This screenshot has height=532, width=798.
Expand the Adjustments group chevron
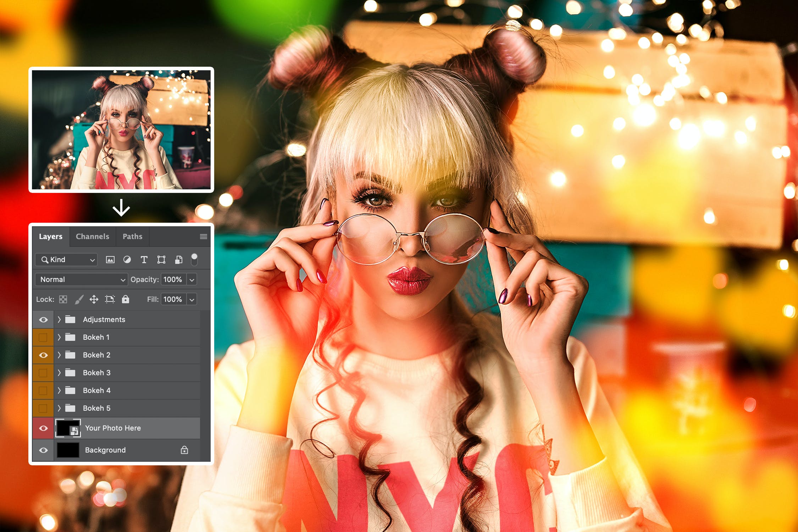click(59, 320)
